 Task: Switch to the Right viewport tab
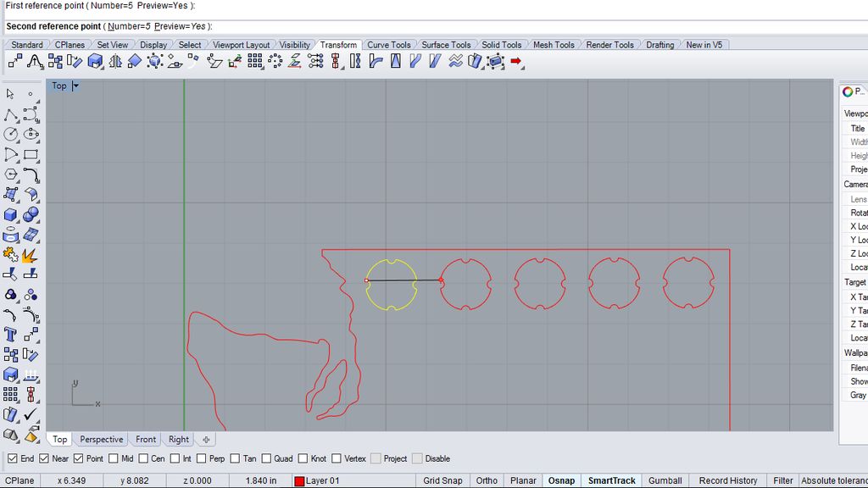178,440
